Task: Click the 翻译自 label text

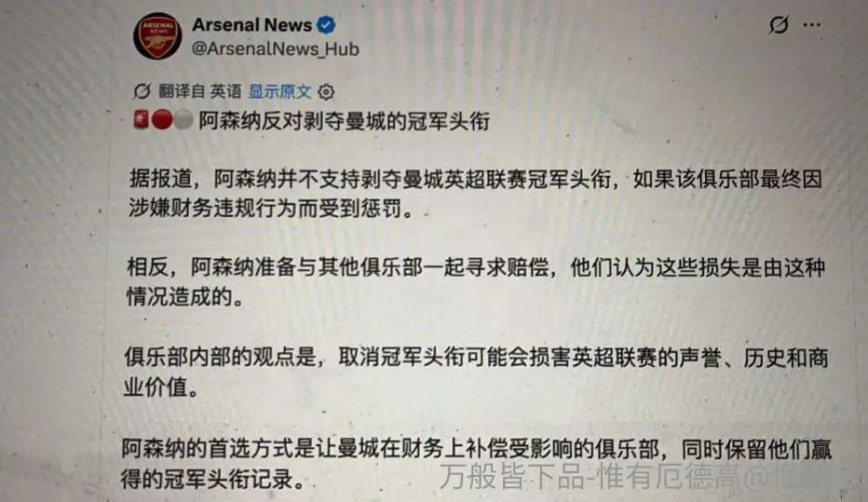Action: tap(182, 91)
